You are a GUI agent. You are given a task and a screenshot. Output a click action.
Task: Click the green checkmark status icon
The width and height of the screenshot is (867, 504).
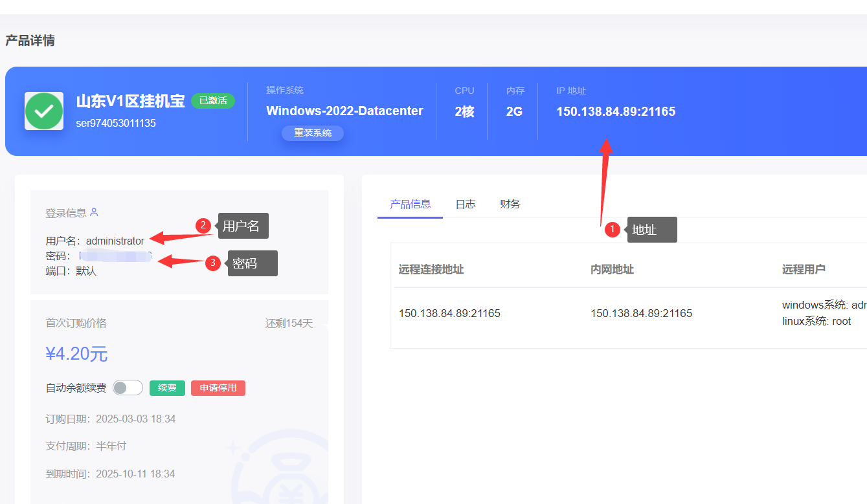pos(44,111)
